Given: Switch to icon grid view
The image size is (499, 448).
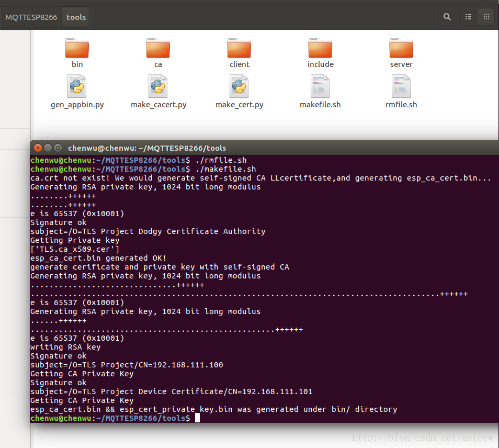Looking at the screenshot, I should (486, 17).
